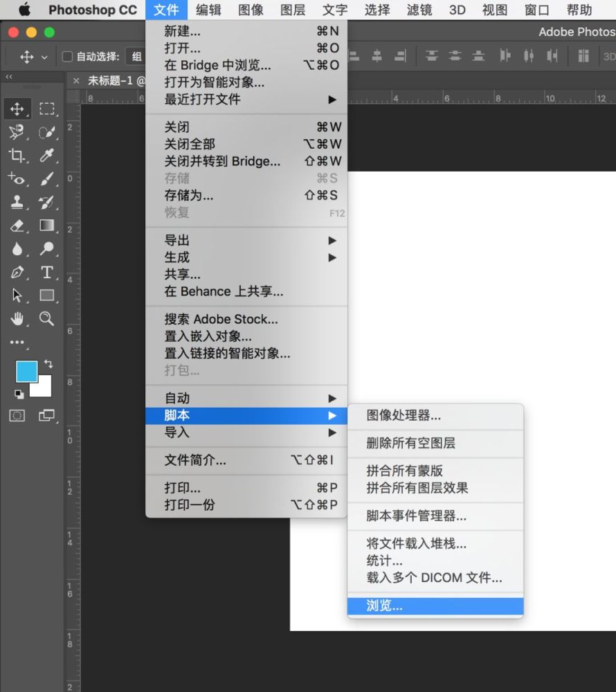
Task: Pick the Brush tool
Action: (46, 179)
